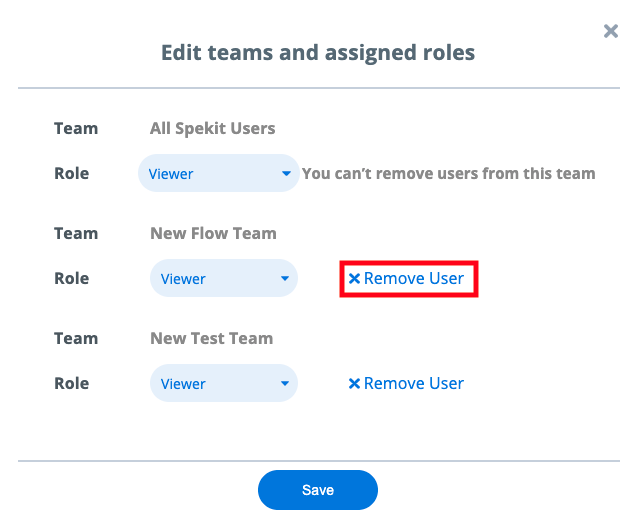Viewport: 635px width, 525px height.
Task: Click the Edit teams and assigned roles heading
Action: [318, 53]
